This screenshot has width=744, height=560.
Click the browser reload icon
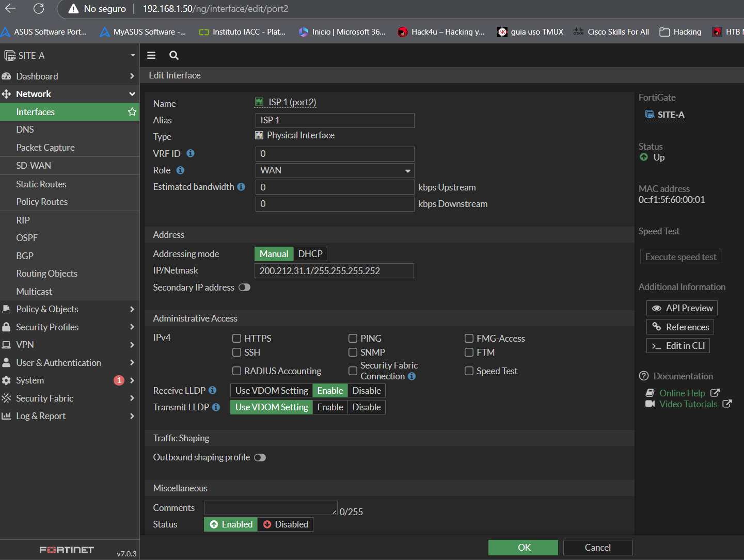pos(39,9)
